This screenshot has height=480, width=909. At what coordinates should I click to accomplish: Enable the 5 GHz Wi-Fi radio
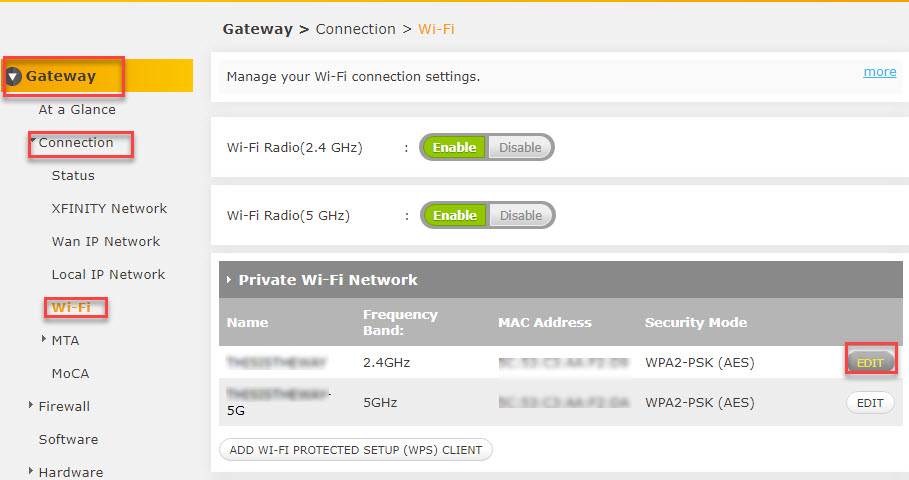pyautogui.click(x=454, y=215)
